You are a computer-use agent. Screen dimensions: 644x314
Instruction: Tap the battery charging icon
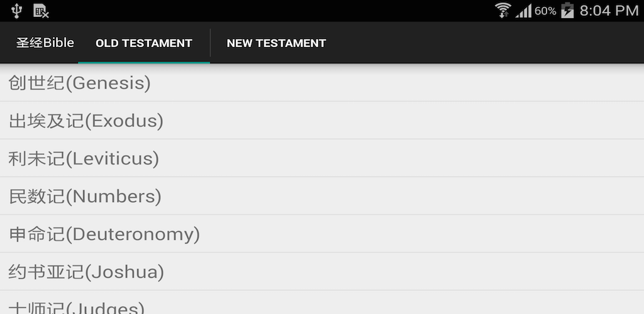(x=567, y=10)
